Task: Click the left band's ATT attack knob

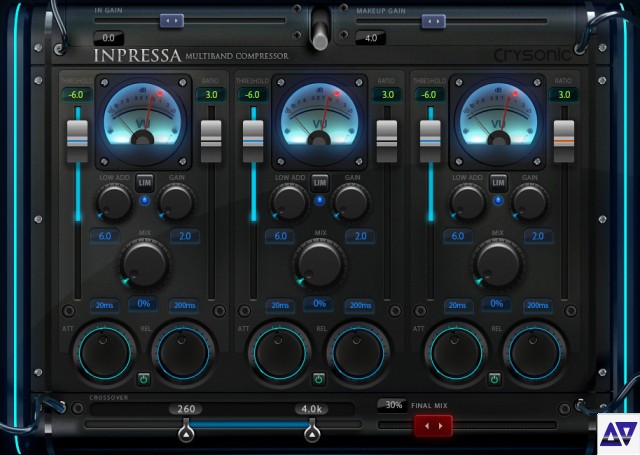Action: (104, 351)
